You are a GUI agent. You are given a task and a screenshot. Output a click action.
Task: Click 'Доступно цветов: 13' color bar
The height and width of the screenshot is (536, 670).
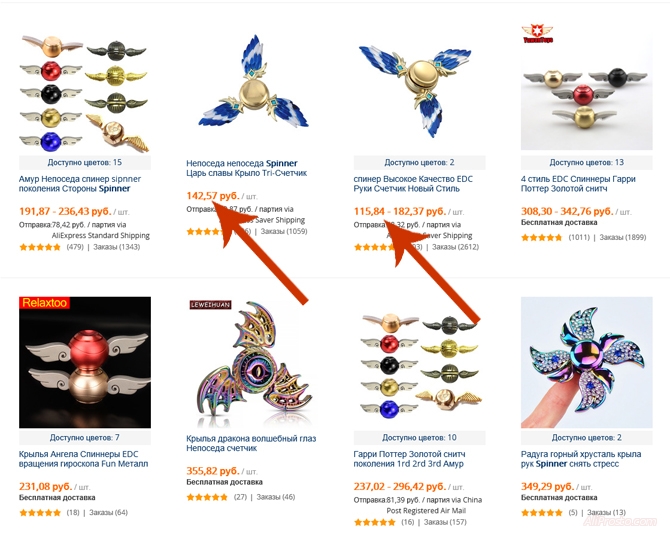click(587, 162)
